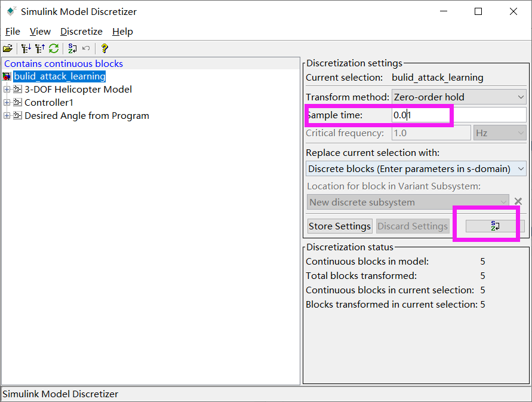The image size is (532, 402).
Task: Click the Continuous blocks in model count
Action: click(x=482, y=262)
